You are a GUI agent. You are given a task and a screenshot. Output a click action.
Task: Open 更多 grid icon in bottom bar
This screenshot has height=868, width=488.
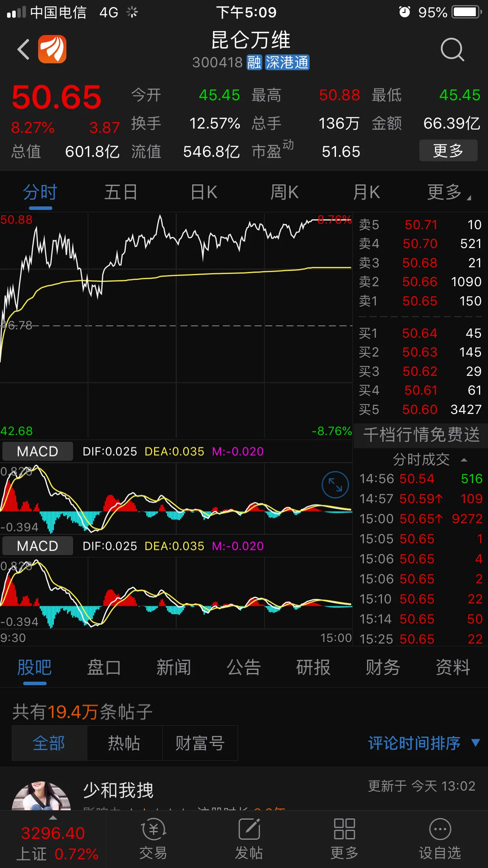(x=345, y=839)
